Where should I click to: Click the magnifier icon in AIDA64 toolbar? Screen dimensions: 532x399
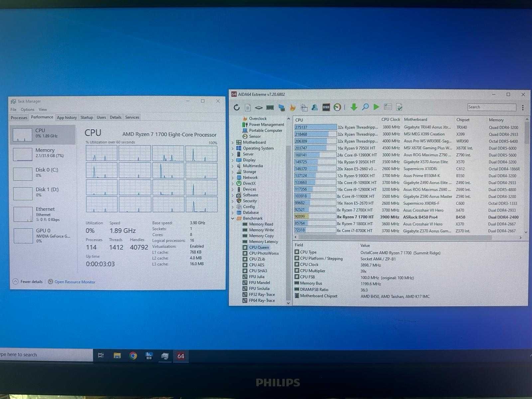tap(365, 107)
